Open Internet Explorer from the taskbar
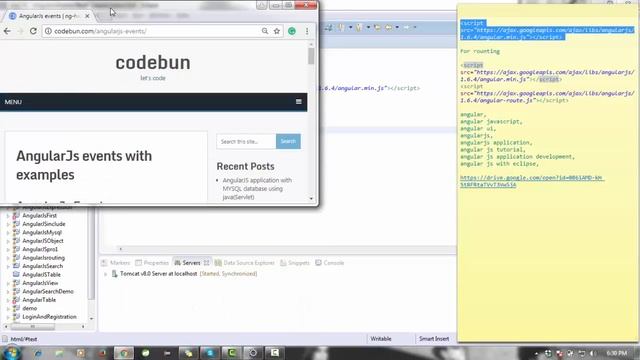Image resolution: width=640 pixels, height=360 pixels. 38,353
